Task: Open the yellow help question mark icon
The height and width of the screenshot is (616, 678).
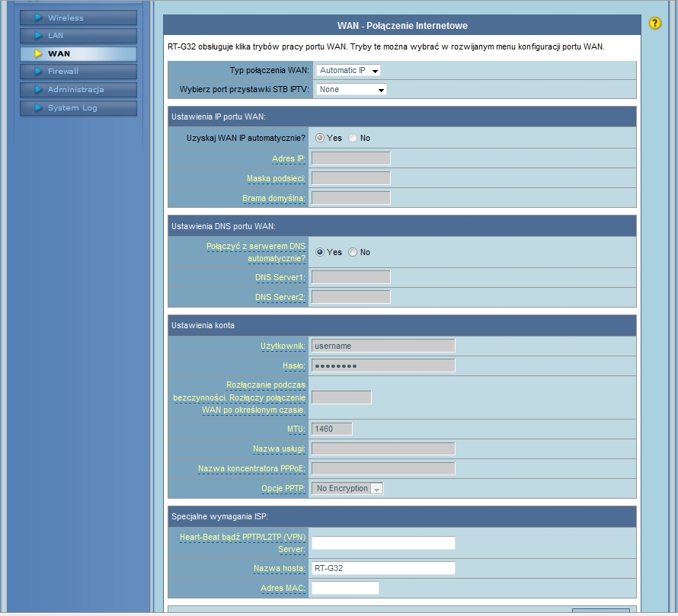Action: [654, 23]
